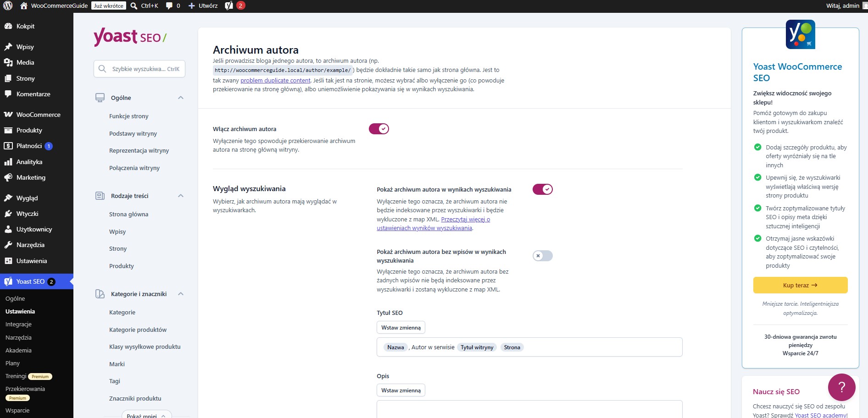Click the Yoast SEO logo
Viewport: 868px width, 418px height.
(130, 37)
